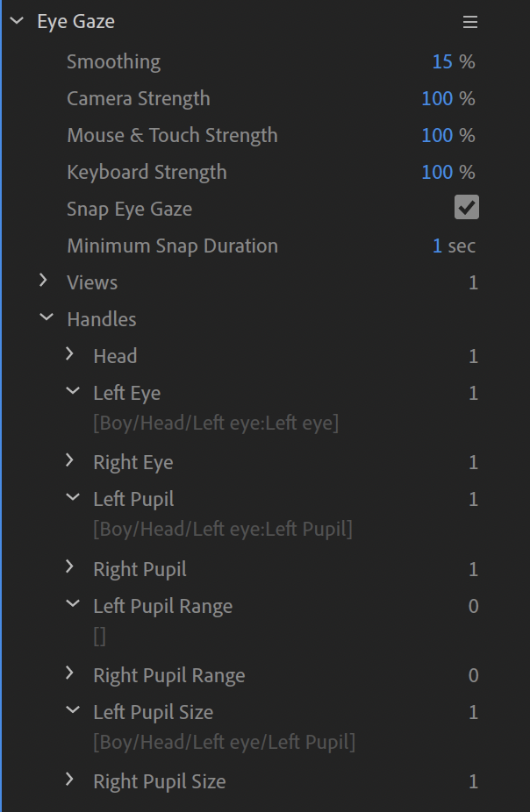Collapse the Eye Gaze behavior section
Screen dimensions: 530x812
point(17,21)
